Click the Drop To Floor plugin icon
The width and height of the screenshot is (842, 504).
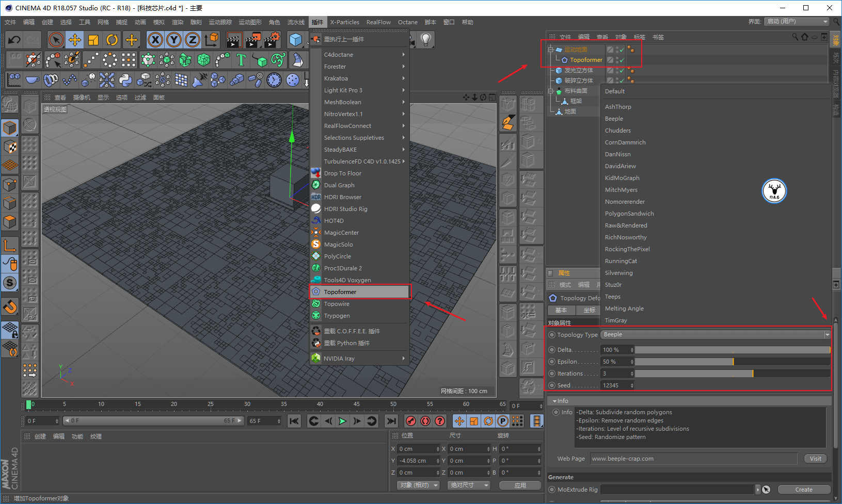(316, 173)
